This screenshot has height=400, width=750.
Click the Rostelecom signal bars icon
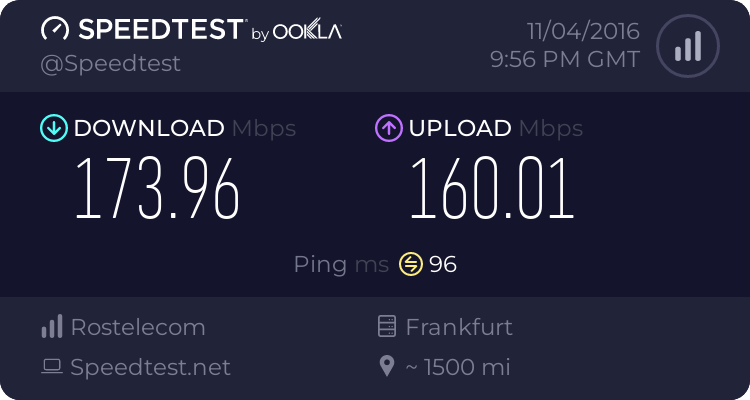coord(52,327)
